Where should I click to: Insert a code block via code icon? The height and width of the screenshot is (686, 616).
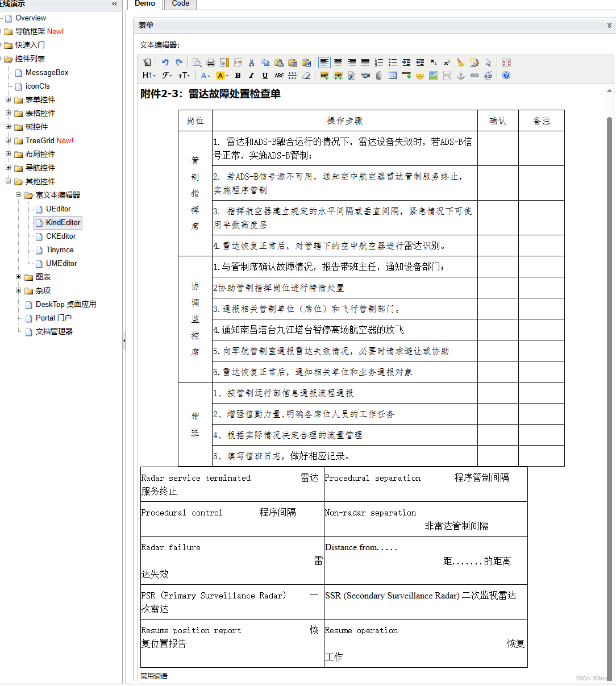click(x=238, y=63)
